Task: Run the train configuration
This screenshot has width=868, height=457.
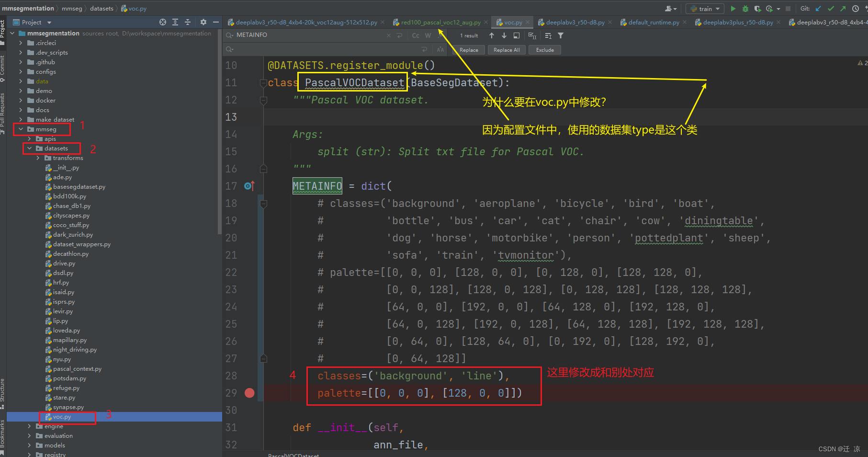Action: 733,9
